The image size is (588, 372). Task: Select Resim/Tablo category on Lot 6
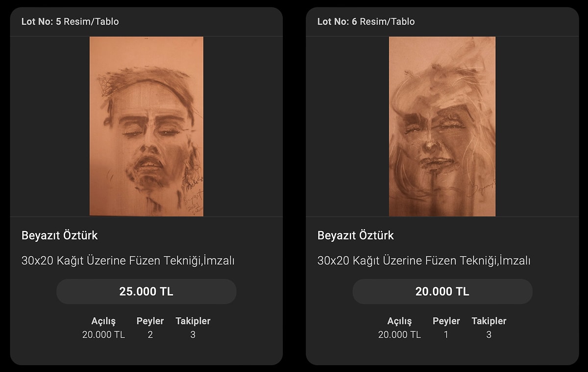pyautogui.click(x=387, y=22)
